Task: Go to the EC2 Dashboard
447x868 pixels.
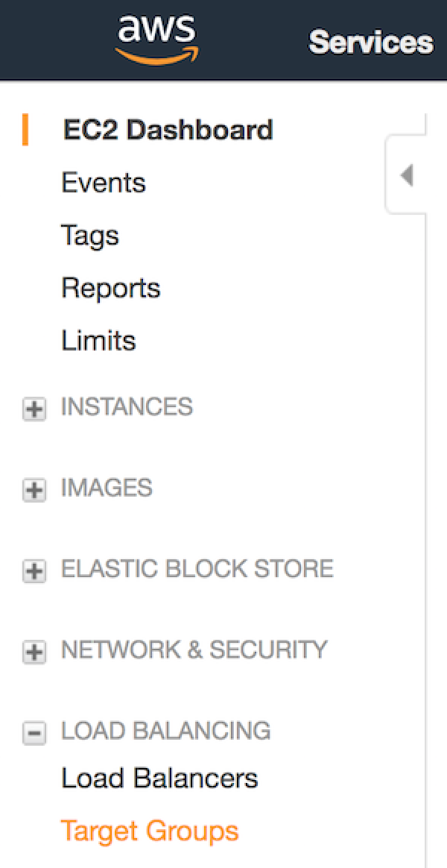Action: [168, 128]
